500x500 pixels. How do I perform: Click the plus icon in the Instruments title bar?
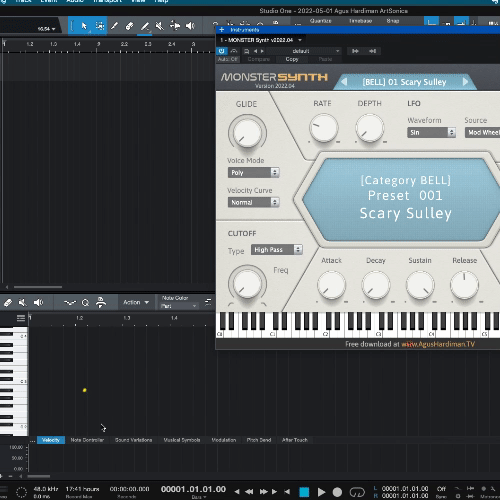pos(222,30)
